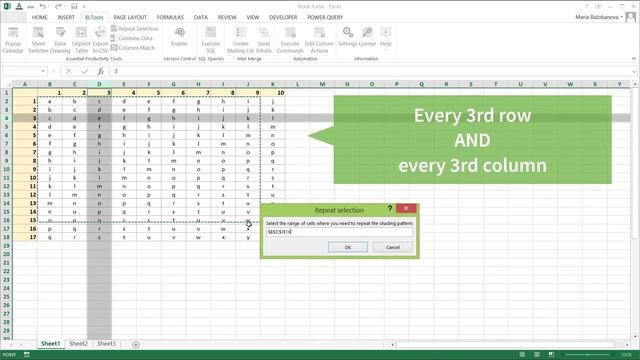
Task: Switch to Sheet2 tab
Action: (x=78, y=344)
